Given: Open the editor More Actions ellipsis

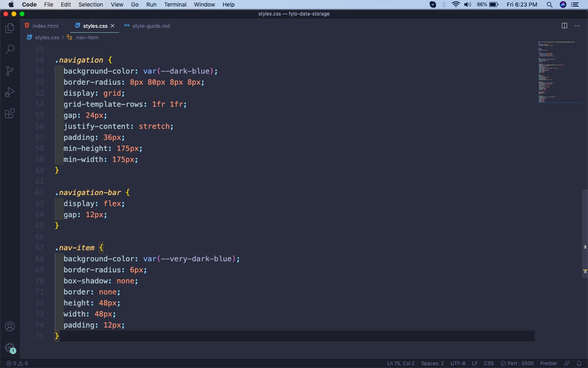Looking at the screenshot, I should tap(577, 26).
